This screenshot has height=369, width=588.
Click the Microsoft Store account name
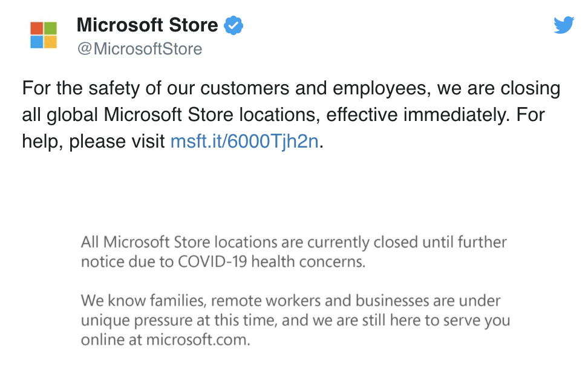point(147,25)
